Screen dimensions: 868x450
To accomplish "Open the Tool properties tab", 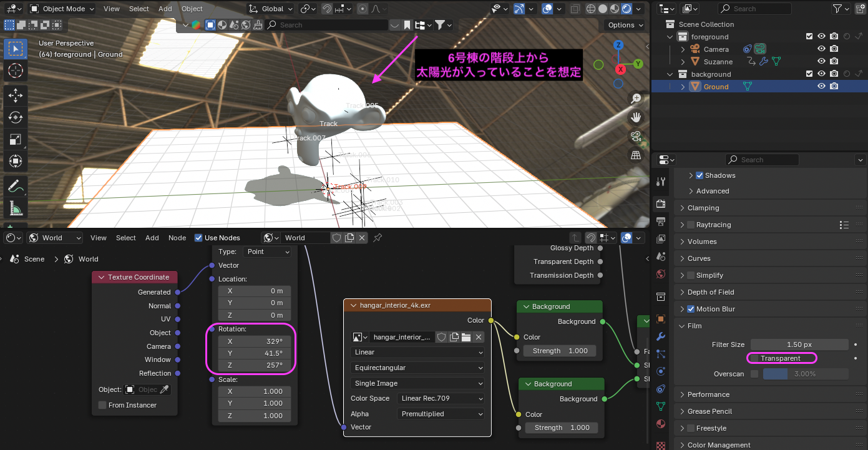I will click(x=661, y=182).
